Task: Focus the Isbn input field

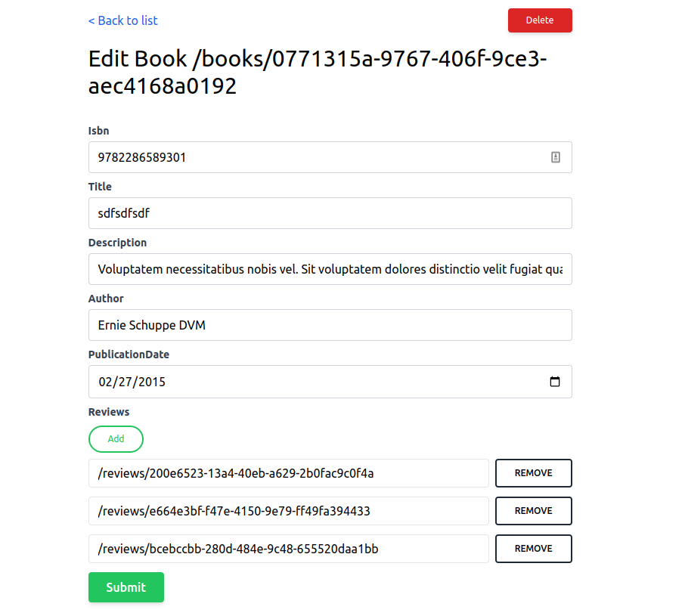Action: [x=318, y=157]
